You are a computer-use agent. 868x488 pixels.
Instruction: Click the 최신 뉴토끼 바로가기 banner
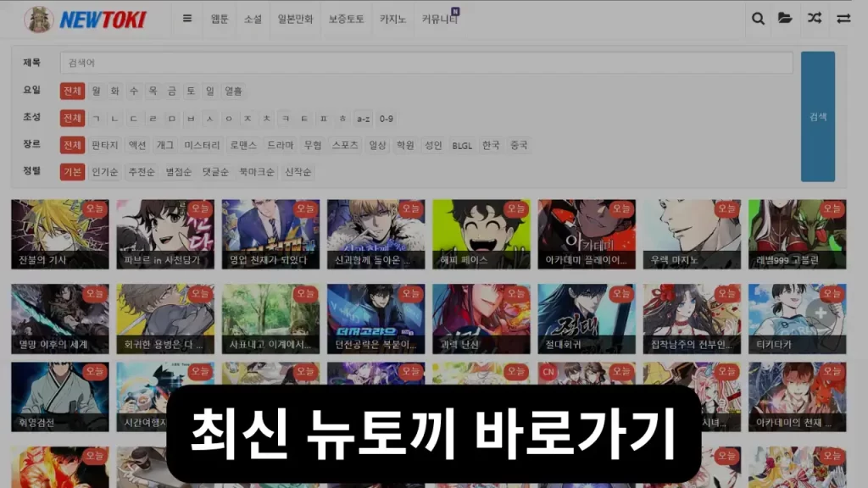pyautogui.click(x=433, y=435)
